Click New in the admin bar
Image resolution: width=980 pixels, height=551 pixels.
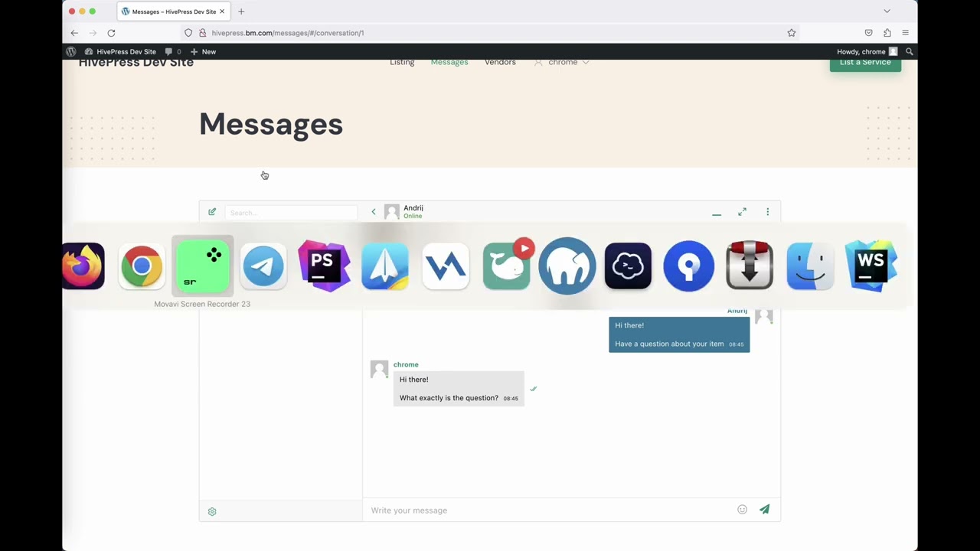203,51
